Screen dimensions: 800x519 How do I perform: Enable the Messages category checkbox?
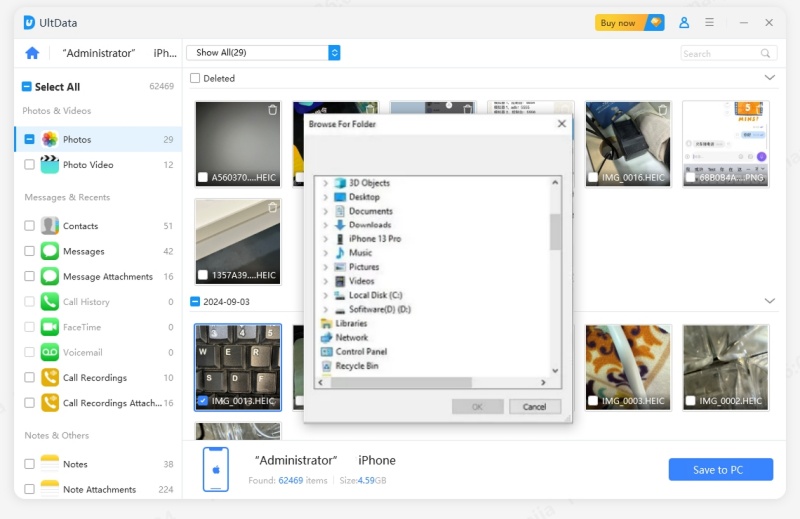tap(29, 252)
